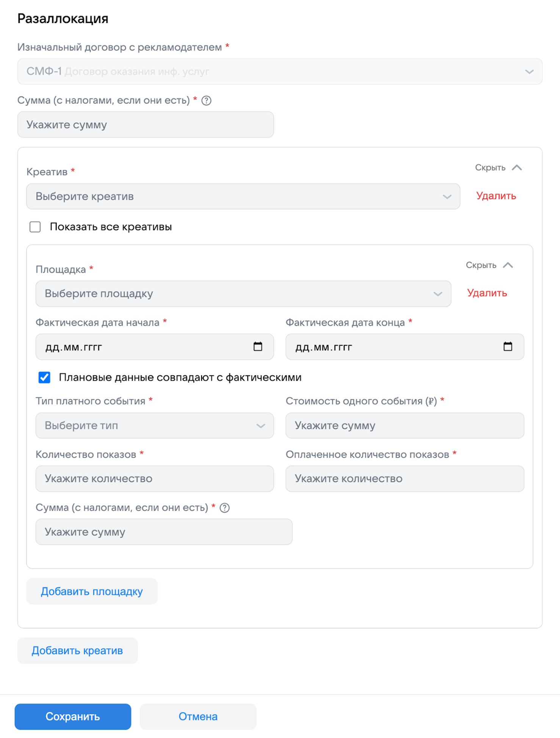Delete the creative via red 'Удалить' link
The height and width of the screenshot is (738, 560).
click(496, 196)
